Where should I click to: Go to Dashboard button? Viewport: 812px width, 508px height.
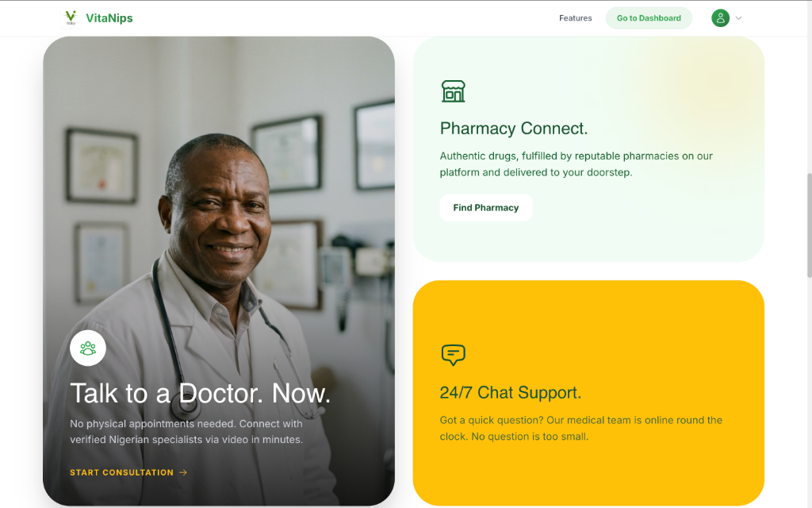click(x=649, y=18)
